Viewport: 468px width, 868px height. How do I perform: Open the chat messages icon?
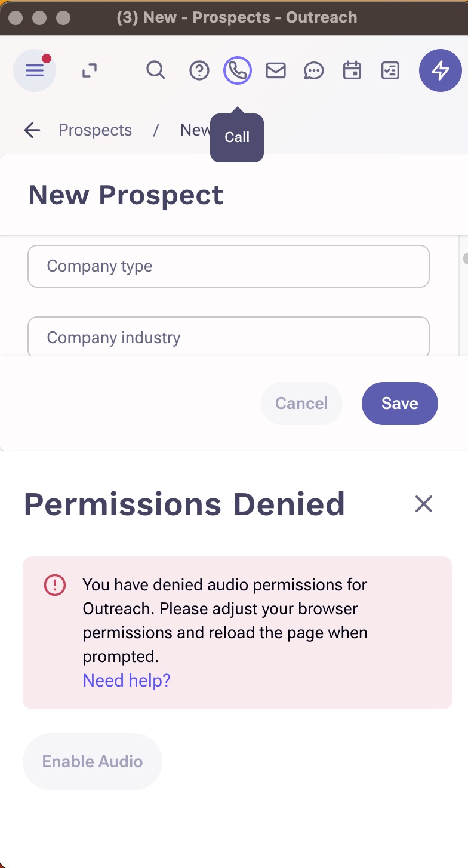(313, 70)
